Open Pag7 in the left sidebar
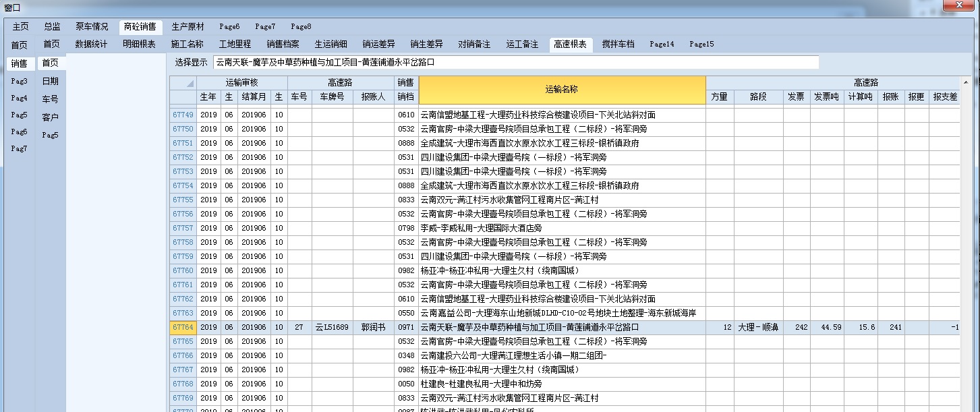This screenshot has width=980, height=412. pyautogui.click(x=20, y=148)
